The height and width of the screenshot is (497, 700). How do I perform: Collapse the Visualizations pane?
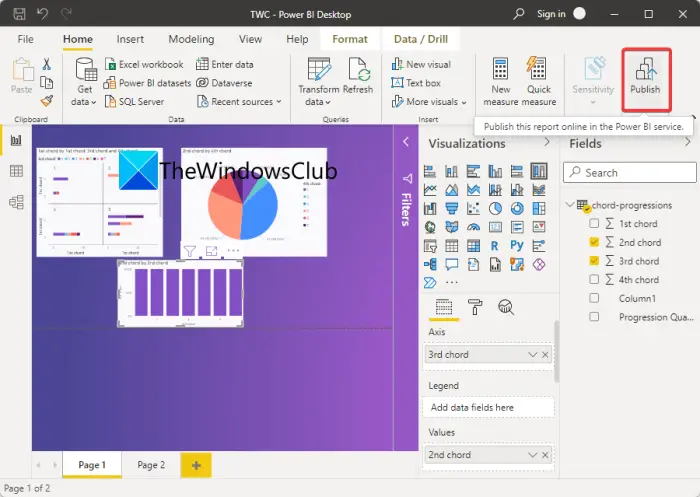(x=547, y=142)
